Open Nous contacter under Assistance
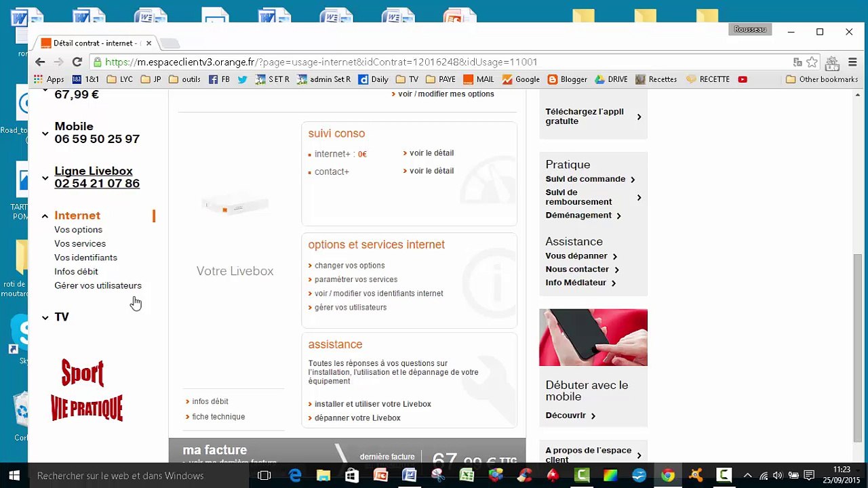This screenshot has width=868, height=488. coord(577,269)
